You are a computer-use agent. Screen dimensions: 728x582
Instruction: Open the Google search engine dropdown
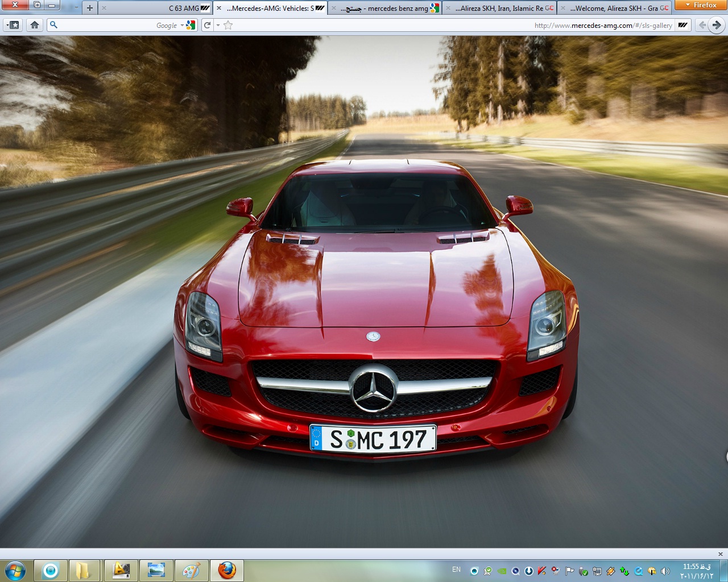(188, 25)
